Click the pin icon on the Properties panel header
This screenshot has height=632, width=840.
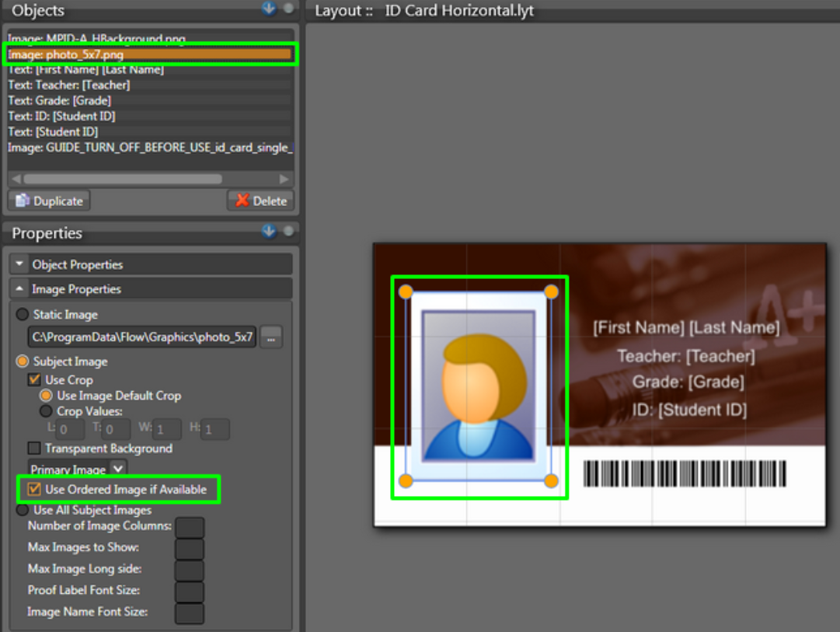[287, 231]
